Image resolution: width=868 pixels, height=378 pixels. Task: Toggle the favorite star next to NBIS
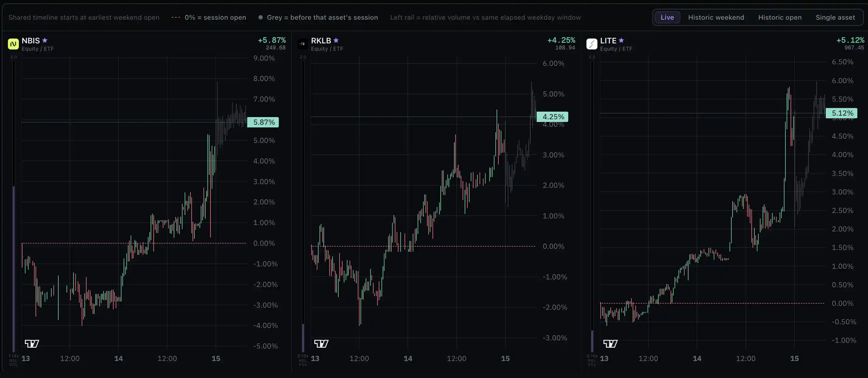[x=45, y=40]
